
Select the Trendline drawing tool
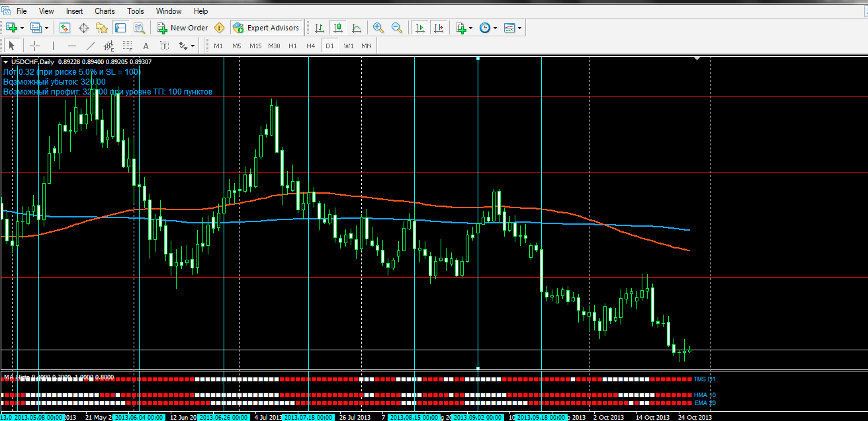point(91,46)
